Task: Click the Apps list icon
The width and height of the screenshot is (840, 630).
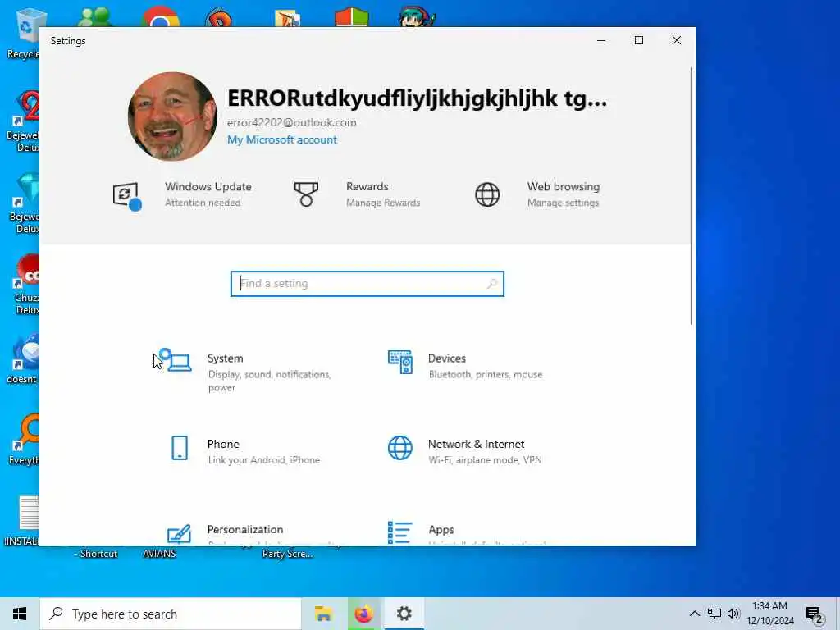Action: (x=400, y=532)
